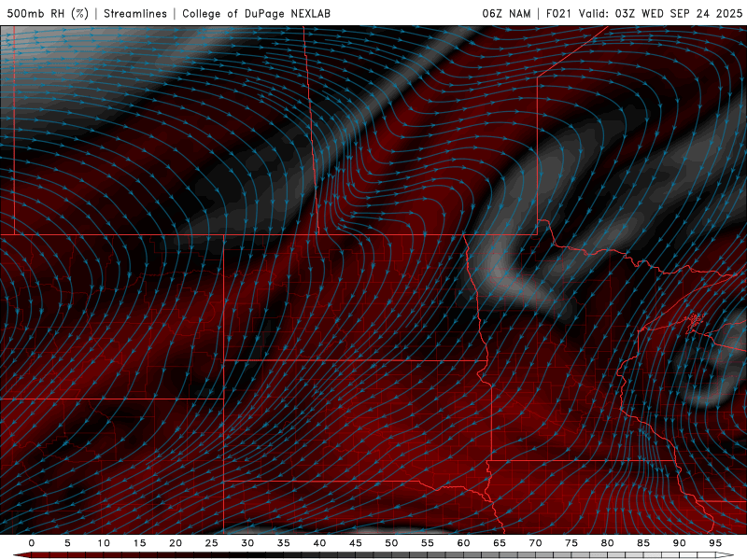Click the "60" label on color scale

[463, 543]
